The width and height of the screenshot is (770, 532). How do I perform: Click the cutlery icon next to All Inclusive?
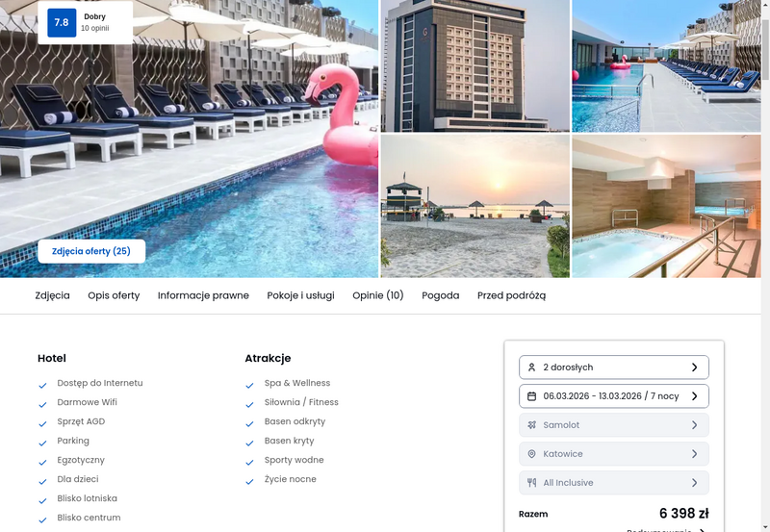click(x=531, y=482)
